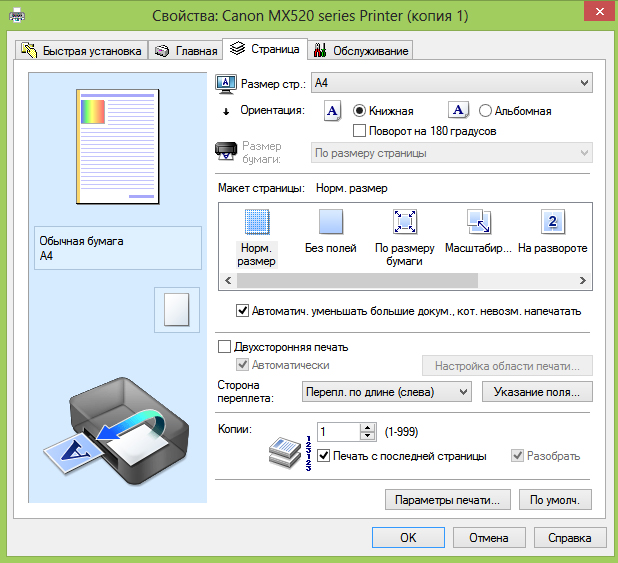Decrease copies with the down spinner arrow

[367, 436]
